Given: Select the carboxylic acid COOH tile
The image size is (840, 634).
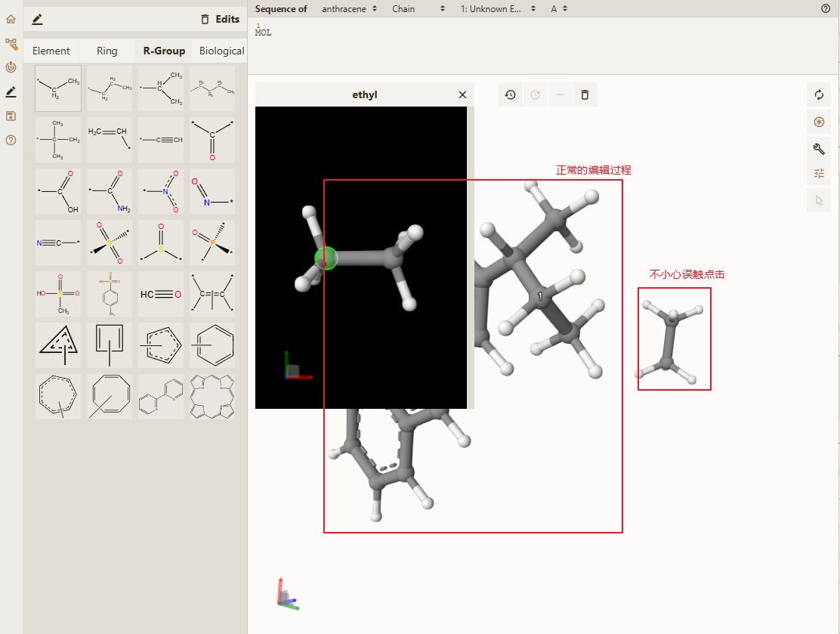Looking at the screenshot, I should [58, 191].
